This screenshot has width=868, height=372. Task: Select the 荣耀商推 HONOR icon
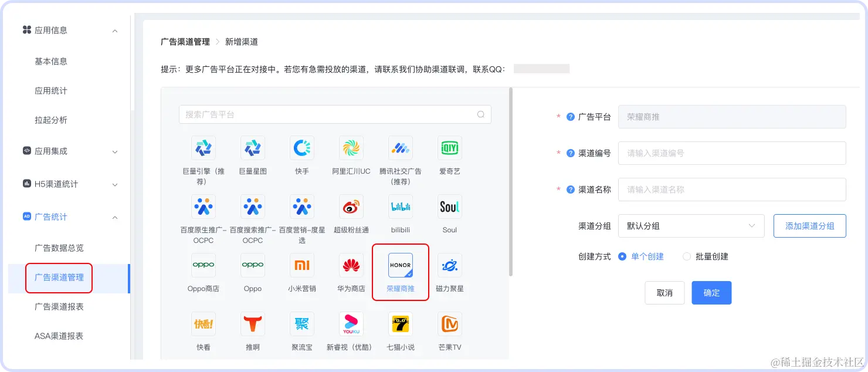pos(401,265)
